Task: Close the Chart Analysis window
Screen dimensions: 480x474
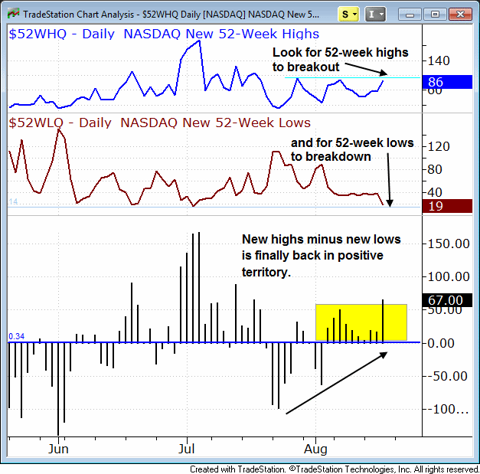Action: click(x=460, y=14)
